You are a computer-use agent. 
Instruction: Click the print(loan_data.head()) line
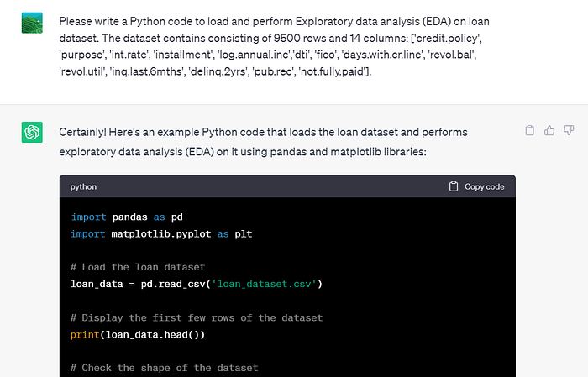(138, 335)
